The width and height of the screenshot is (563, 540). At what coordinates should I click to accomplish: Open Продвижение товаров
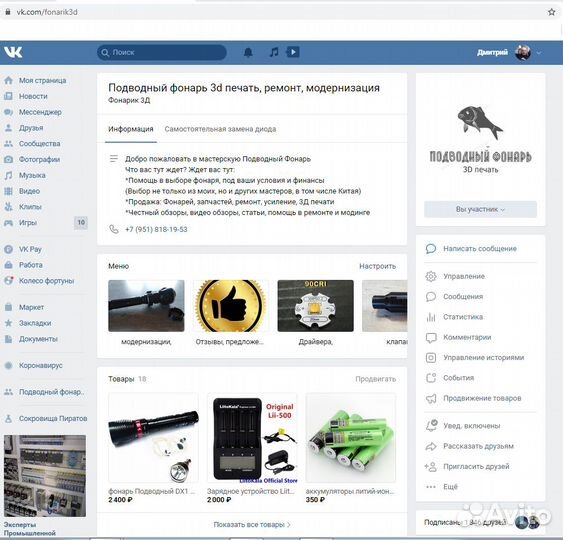pyautogui.click(x=473, y=399)
